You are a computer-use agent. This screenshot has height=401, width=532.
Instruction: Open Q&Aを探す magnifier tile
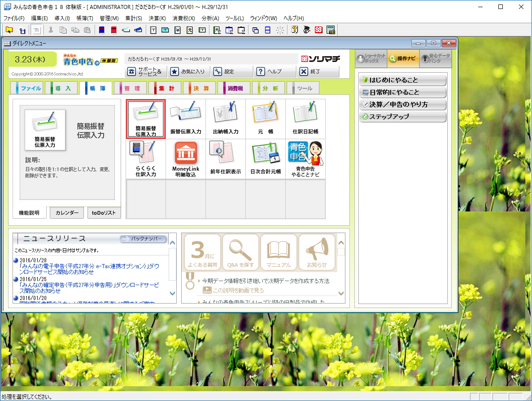pos(240,252)
